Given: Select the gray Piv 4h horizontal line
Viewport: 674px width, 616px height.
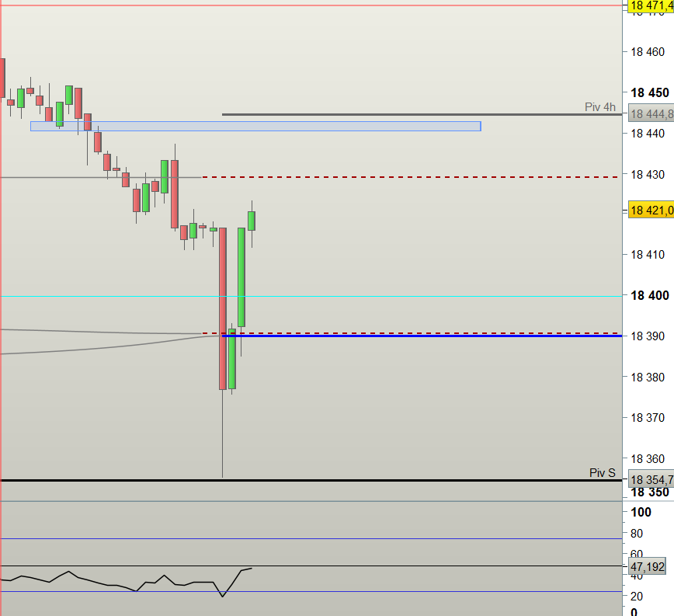Looking at the screenshot, I should point(422,114).
